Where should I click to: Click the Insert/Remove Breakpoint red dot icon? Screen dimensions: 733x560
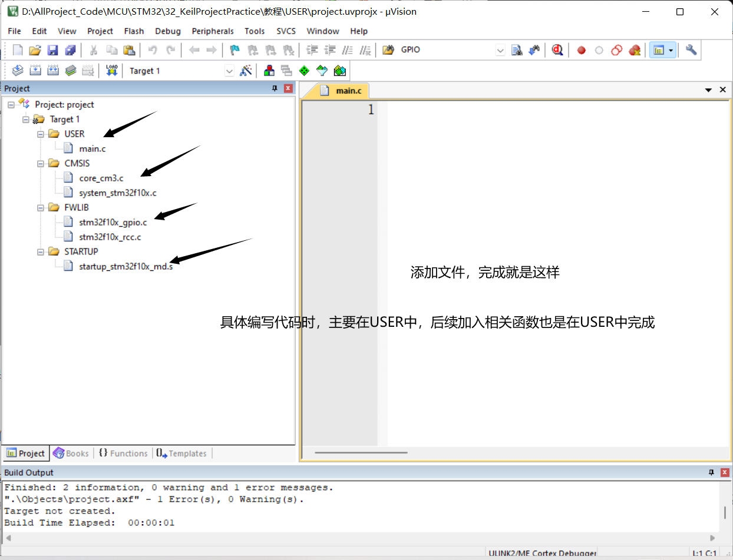point(581,49)
